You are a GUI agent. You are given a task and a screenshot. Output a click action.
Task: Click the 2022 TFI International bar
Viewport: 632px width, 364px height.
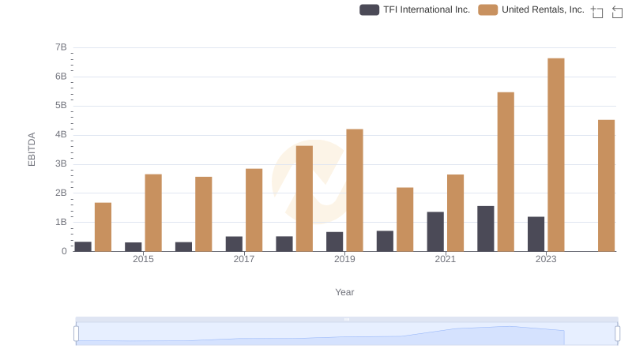click(486, 229)
